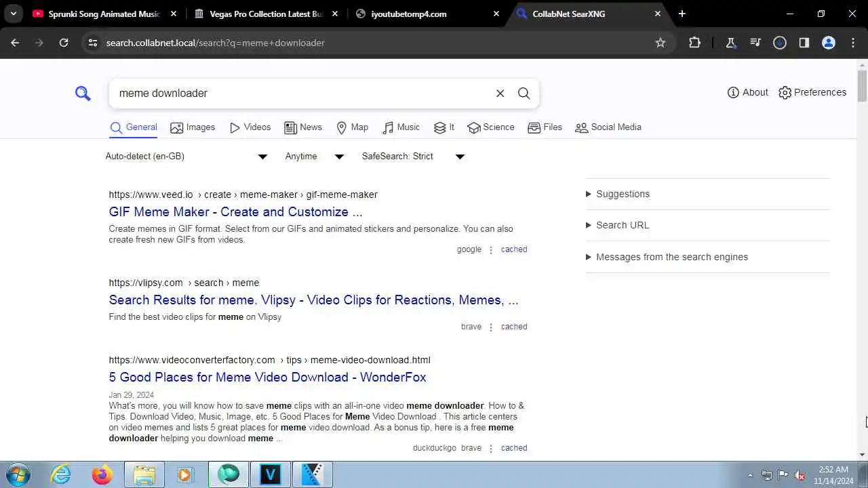The height and width of the screenshot is (488, 868).
Task: Open cached version of WonderFox result
Action: [514, 448]
